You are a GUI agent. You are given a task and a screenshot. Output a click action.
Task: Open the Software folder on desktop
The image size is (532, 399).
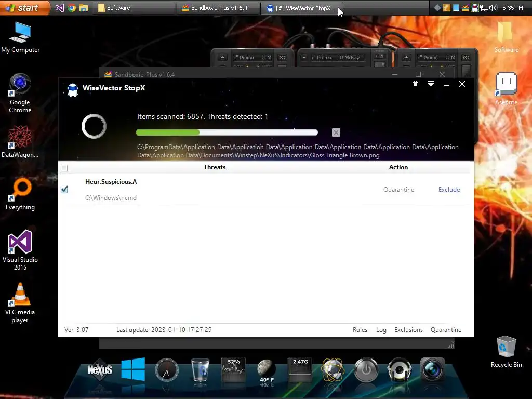click(506, 37)
